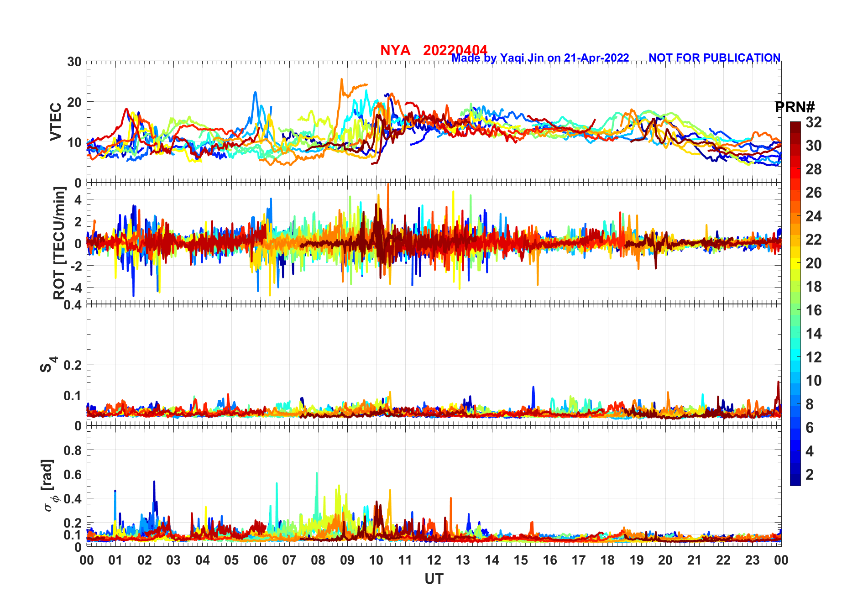868x607 pixels.
Task: Click the colorbar tick label '22'
Action: pos(813,240)
